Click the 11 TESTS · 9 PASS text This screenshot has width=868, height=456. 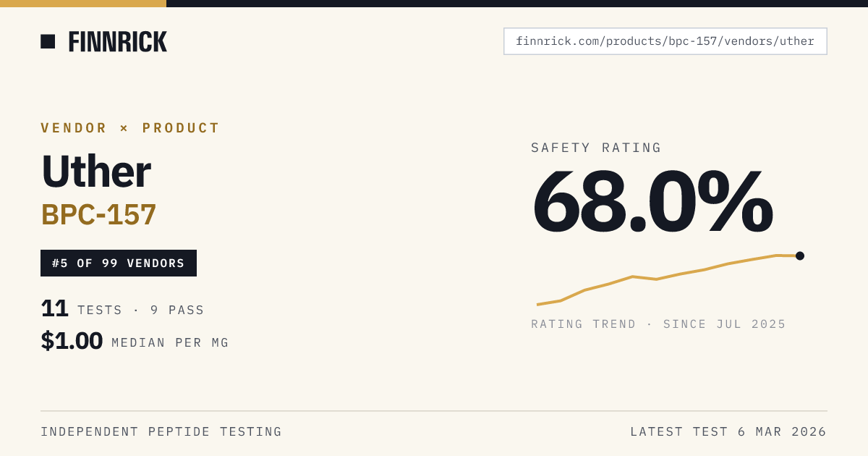(122, 309)
